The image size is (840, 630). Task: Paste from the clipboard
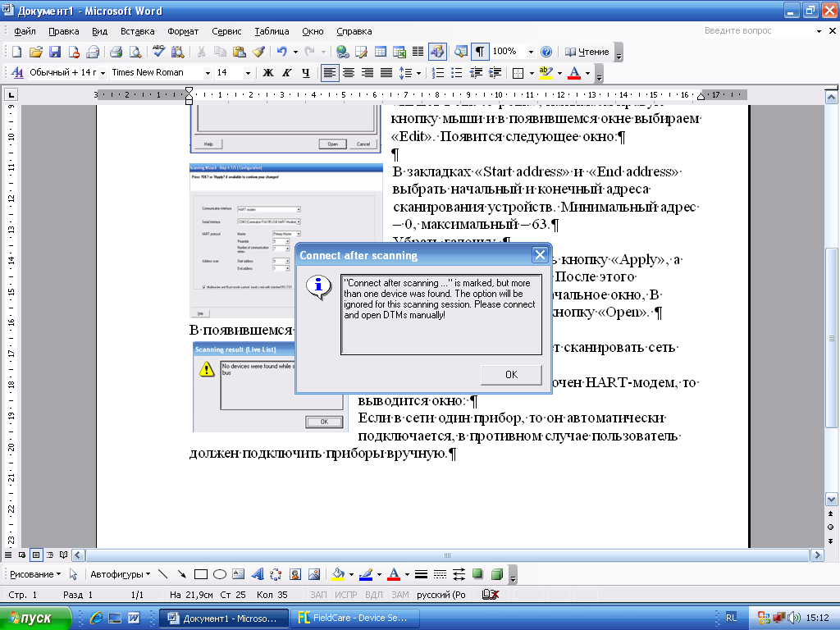239,52
